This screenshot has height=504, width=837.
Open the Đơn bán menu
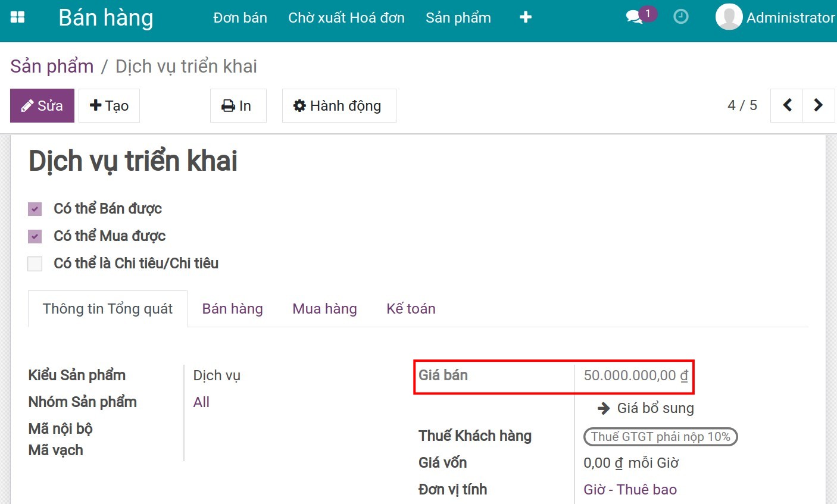click(x=240, y=18)
